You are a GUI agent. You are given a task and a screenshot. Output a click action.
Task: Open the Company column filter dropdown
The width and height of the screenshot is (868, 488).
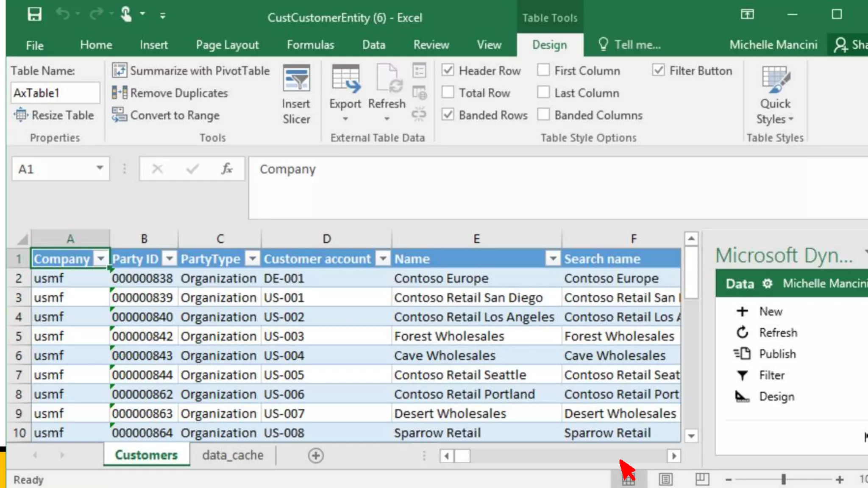point(101,258)
